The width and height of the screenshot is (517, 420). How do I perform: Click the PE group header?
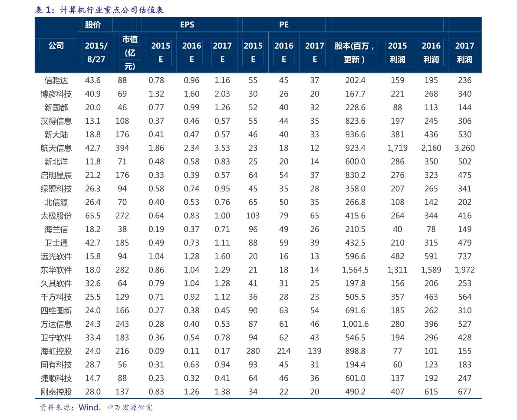pyautogui.click(x=284, y=25)
